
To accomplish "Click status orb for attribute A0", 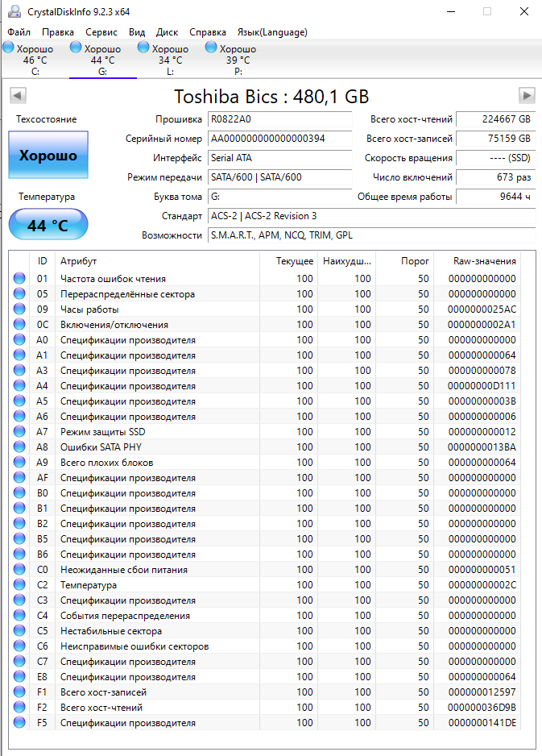I will pos(19,340).
